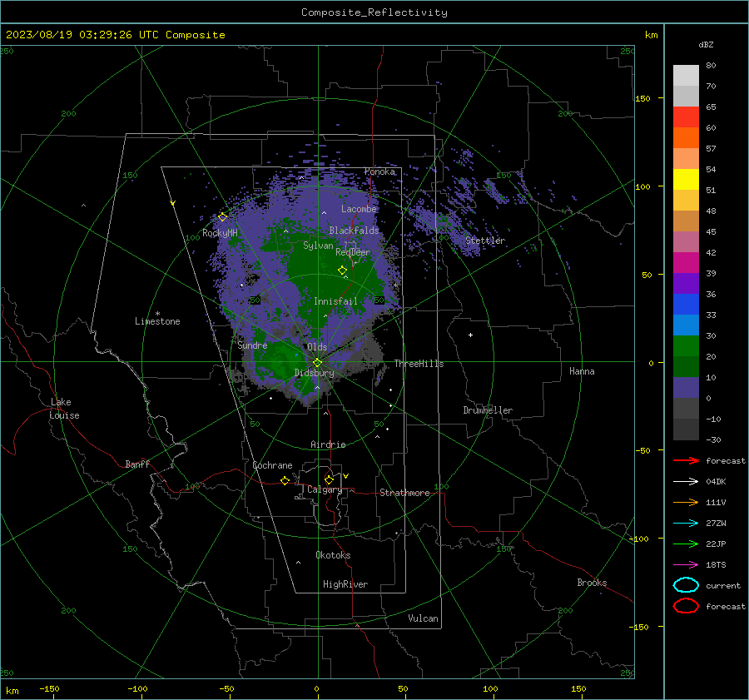Click the white plus marker west of Hanna

tap(470, 335)
